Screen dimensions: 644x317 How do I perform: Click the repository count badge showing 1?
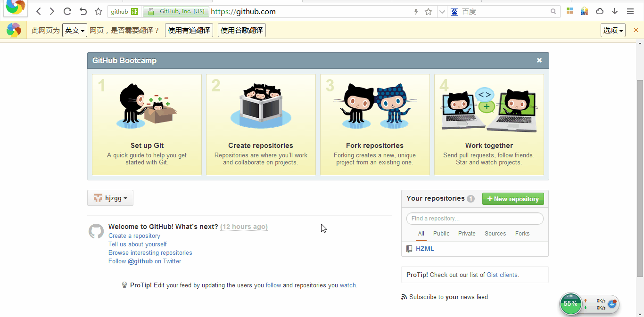pos(471,199)
